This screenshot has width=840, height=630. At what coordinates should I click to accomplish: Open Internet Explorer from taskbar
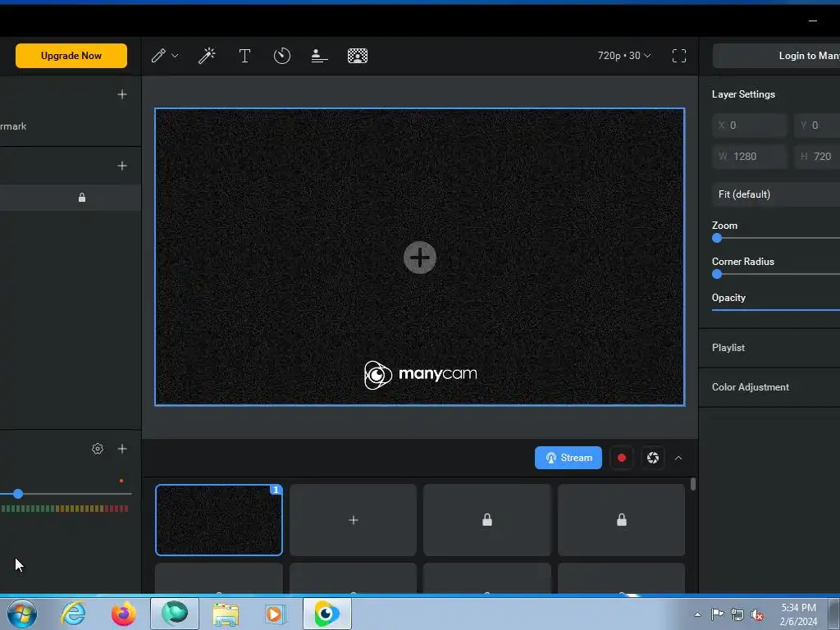pos(73,614)
